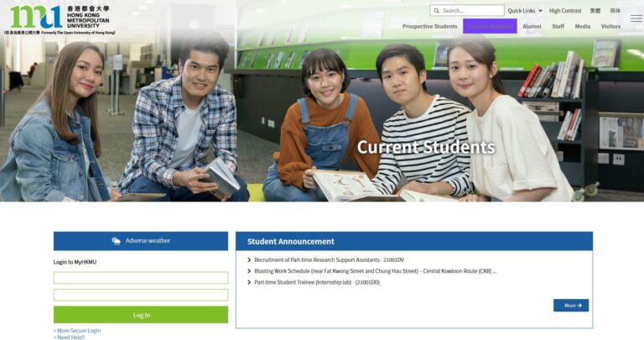This screenshot has height=340, width=644.
Task: Click chevron beside Blasting Work Schedule announcement
Action: (x=249, y=271)
